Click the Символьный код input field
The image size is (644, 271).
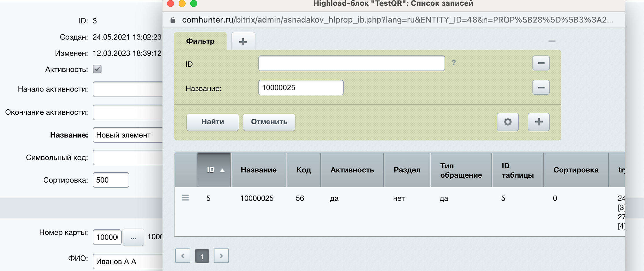128,157
